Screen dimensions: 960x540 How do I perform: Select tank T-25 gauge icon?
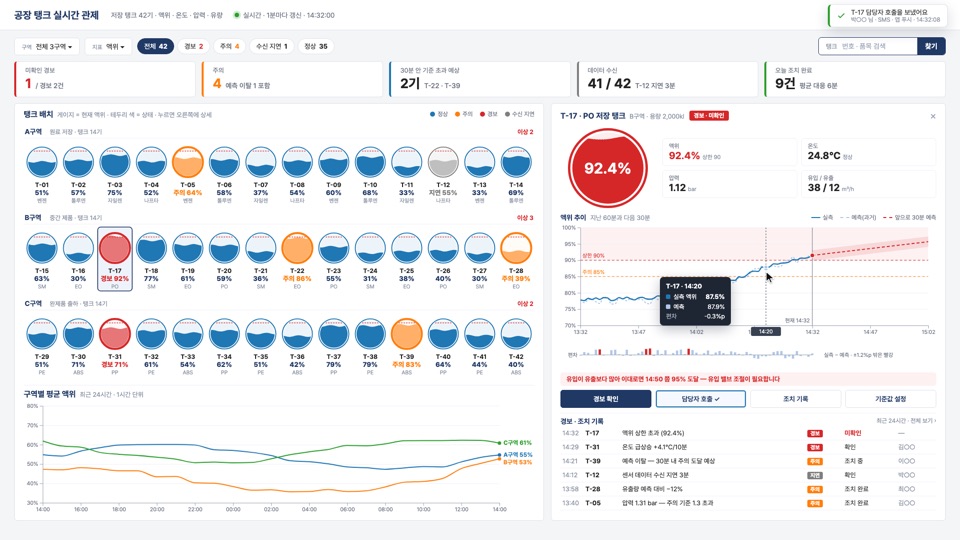tap(407, 248)
